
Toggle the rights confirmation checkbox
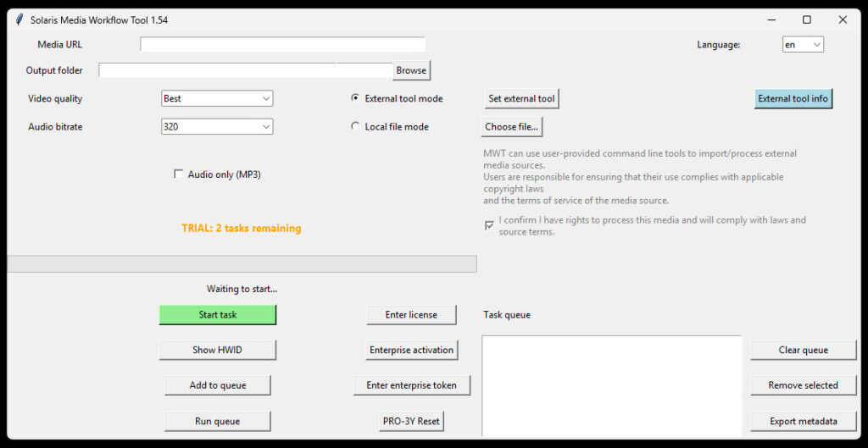coord(489,225)
